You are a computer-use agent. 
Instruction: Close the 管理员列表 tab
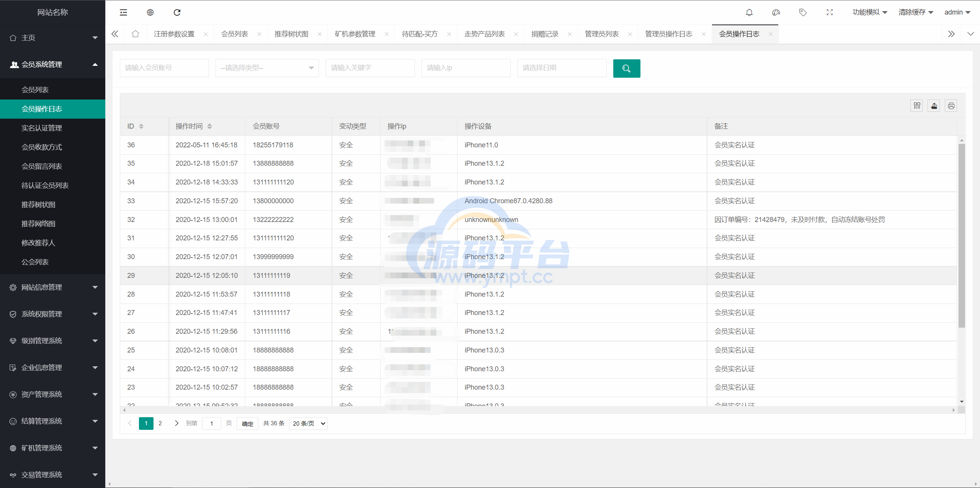[x=630, y=34]
